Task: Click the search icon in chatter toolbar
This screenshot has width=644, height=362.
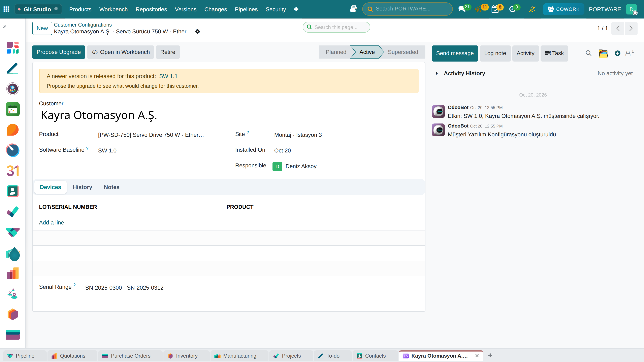Action: 588,53
